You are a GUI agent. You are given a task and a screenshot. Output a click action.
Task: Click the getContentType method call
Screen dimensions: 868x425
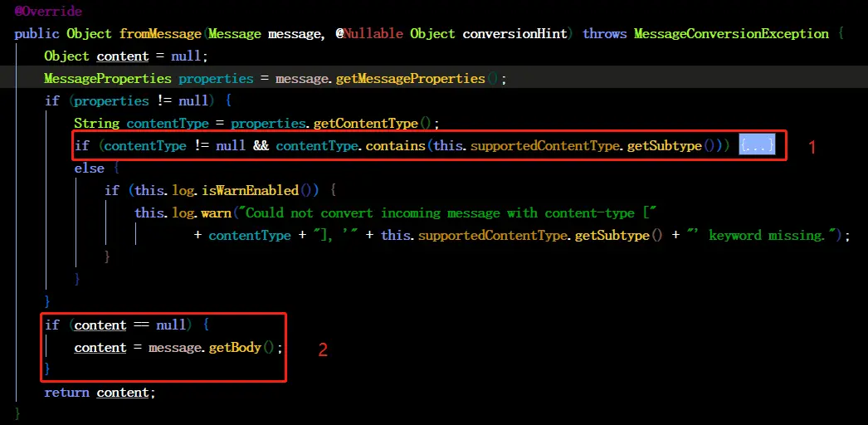[x=366, y=124]
